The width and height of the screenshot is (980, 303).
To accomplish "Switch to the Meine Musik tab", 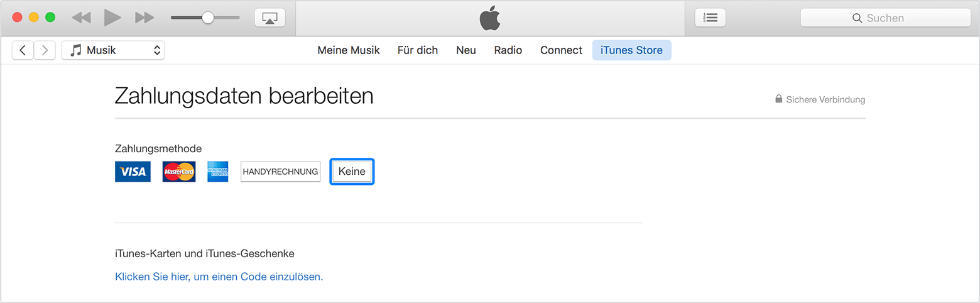I will pyautogui.click(x=349, y=50).
